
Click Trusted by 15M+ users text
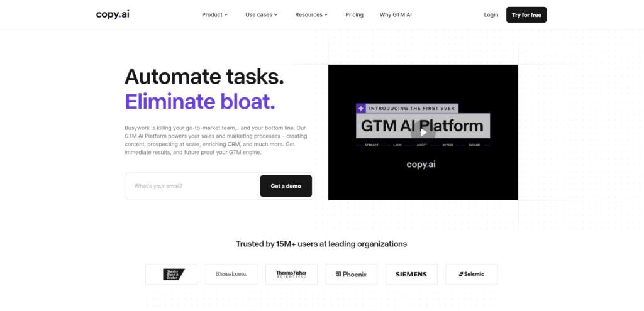coord(321,244)
